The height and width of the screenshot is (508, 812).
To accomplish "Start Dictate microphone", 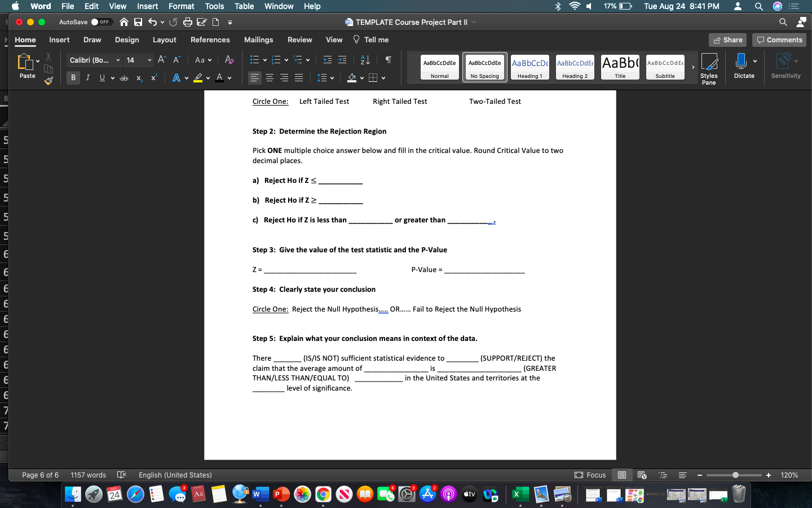I will tap(742, 66).
